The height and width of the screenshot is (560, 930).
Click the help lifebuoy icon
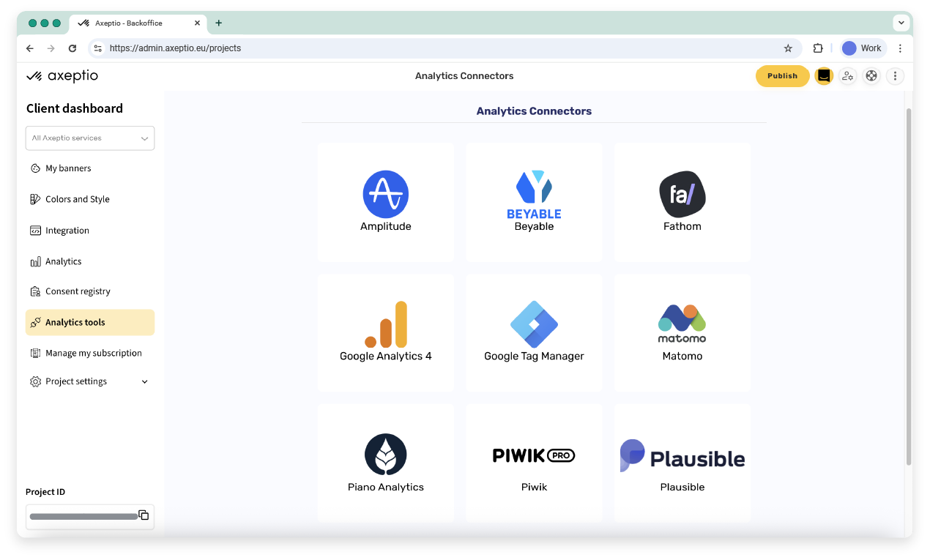tap(871, 75)
